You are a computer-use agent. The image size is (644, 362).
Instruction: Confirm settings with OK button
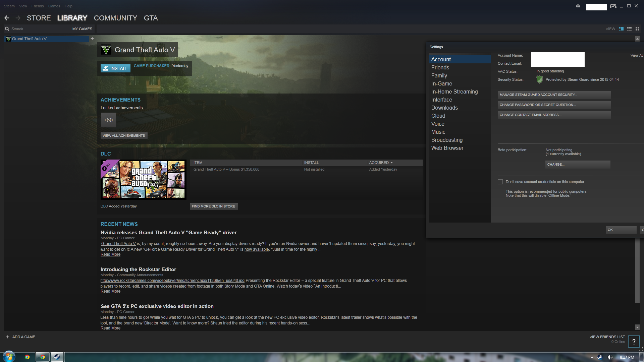[x=621, y=230]
